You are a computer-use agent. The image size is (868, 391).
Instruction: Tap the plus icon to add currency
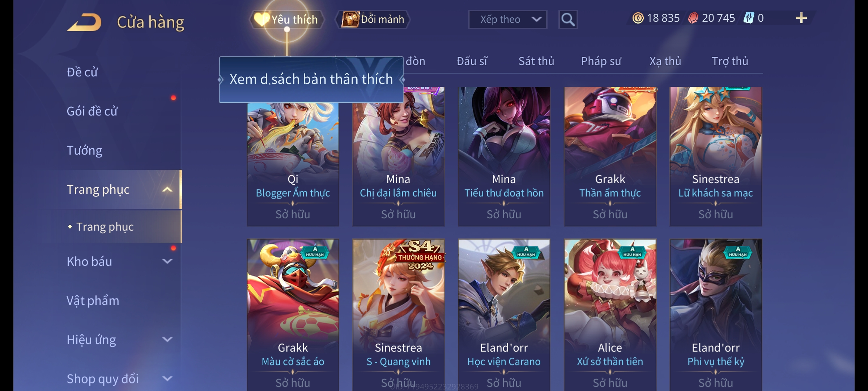click(801, 18)
